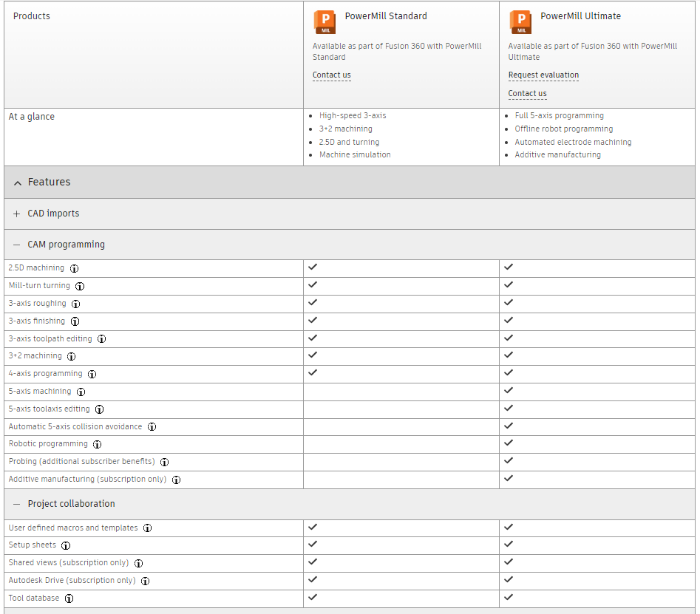Click the PowerMill Standard product logo
The image size is (700, 614).
[324, 22]
